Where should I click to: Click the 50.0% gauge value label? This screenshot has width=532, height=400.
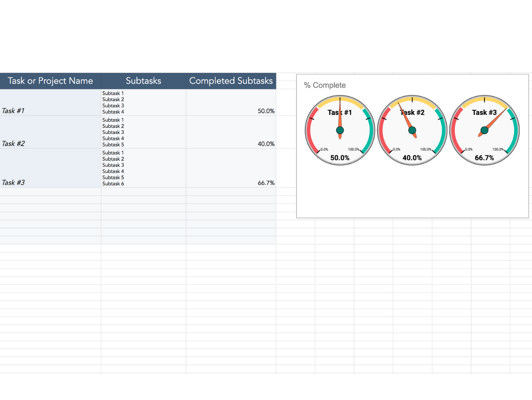tap(340, 158)
